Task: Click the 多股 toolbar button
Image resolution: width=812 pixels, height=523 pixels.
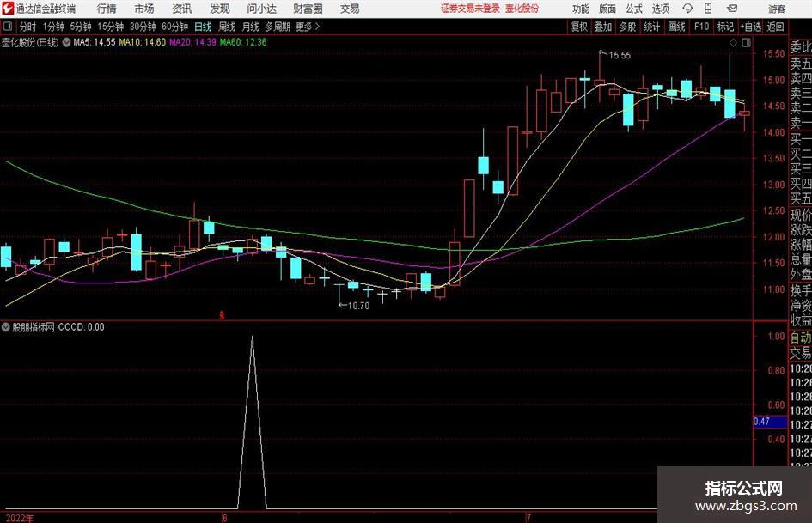Action: tap(627, 27)
